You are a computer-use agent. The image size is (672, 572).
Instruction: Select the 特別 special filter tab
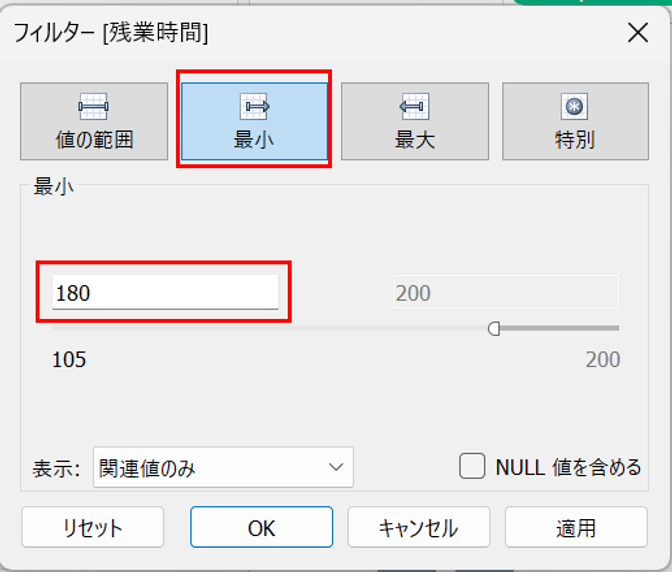point(576,121)
